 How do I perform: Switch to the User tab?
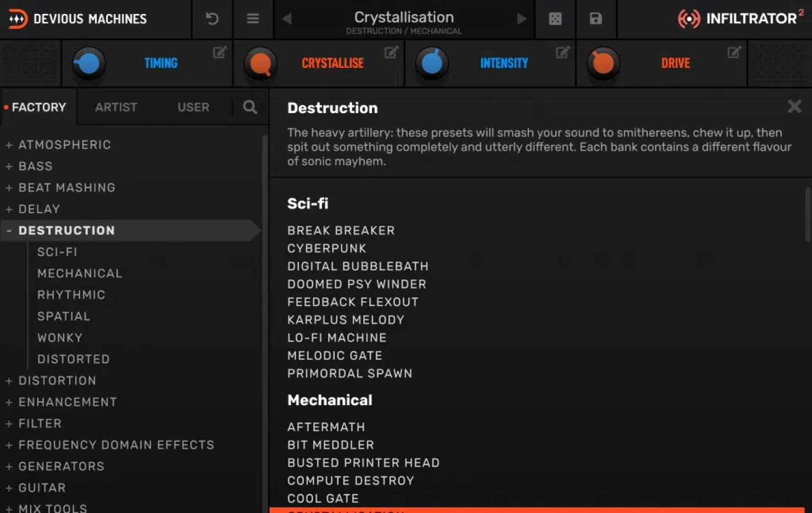[x=193, y=107]
